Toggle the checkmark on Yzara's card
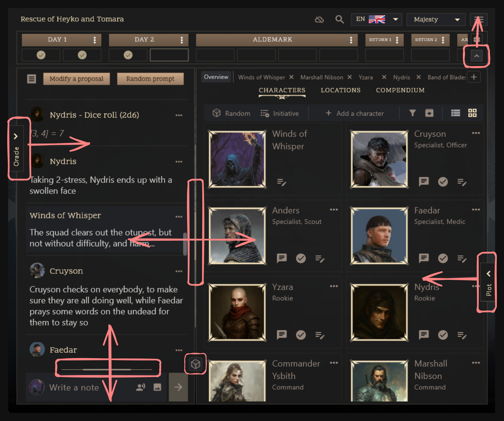 301,335
